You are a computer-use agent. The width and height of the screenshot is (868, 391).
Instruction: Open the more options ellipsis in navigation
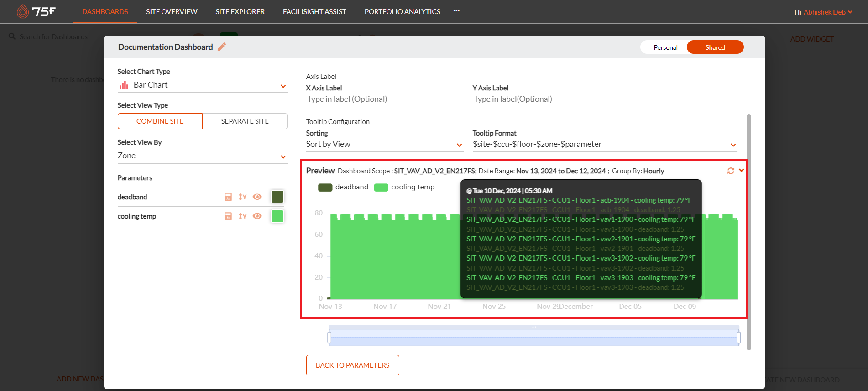[x=456, y=11]
